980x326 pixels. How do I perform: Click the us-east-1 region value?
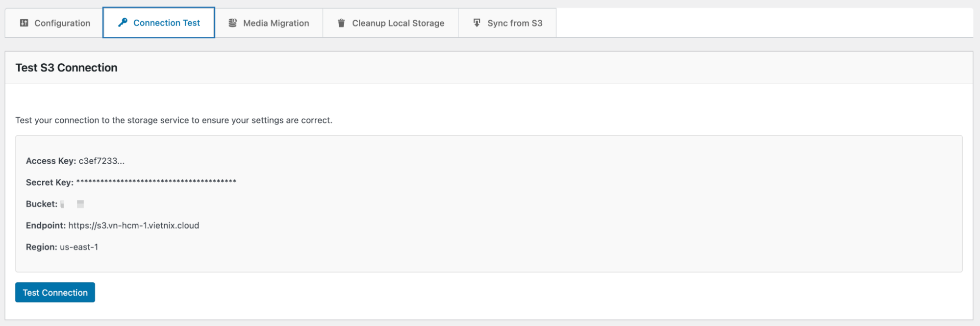tap(79, 247)
